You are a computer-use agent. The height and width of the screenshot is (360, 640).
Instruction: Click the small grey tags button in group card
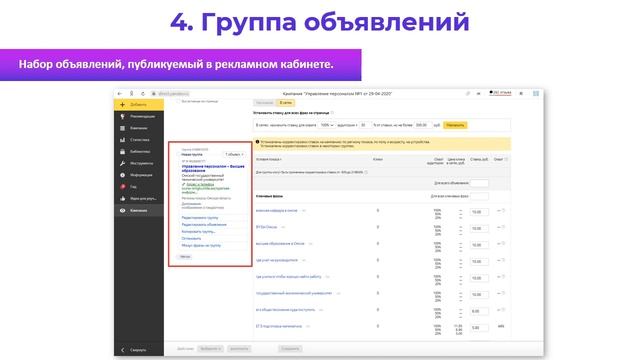185,257
